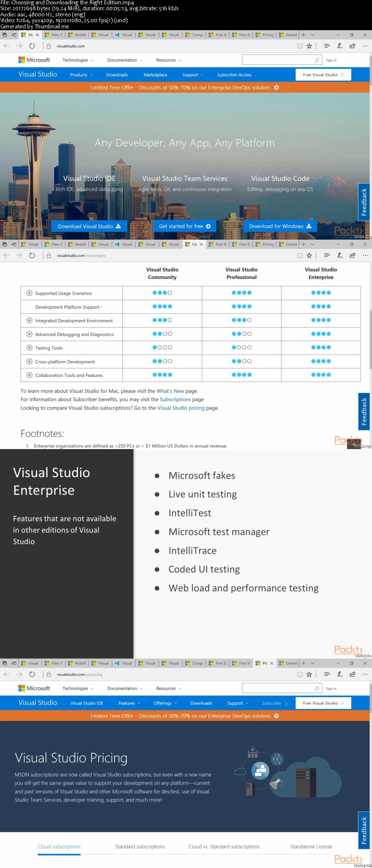The width and height of the screenshot is (372, 868).
Task: Expand the Cross-platform Development row
Action: [x=29, y=361]
